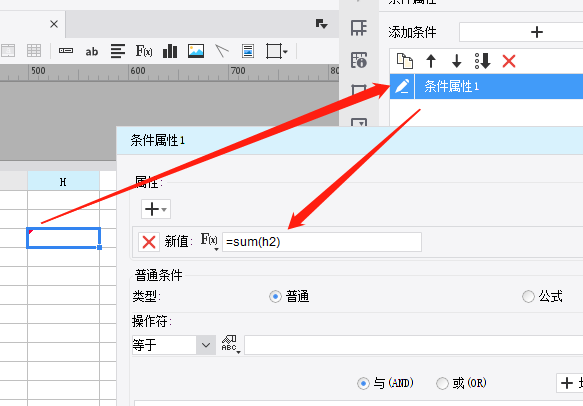The image size is (583, 406).
Task: Move condition attribute up
Action: pyautogui.click(x=431, y=61)
